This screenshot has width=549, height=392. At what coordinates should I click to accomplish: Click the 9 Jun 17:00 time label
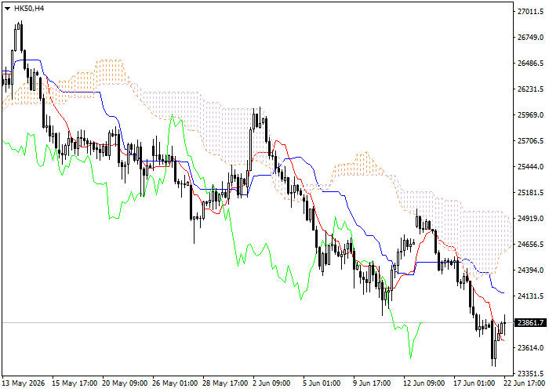tap(372, 383)
